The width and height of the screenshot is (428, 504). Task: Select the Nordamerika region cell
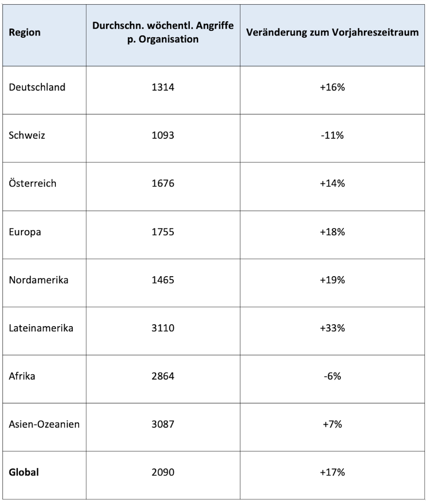[x=38, y=280]
